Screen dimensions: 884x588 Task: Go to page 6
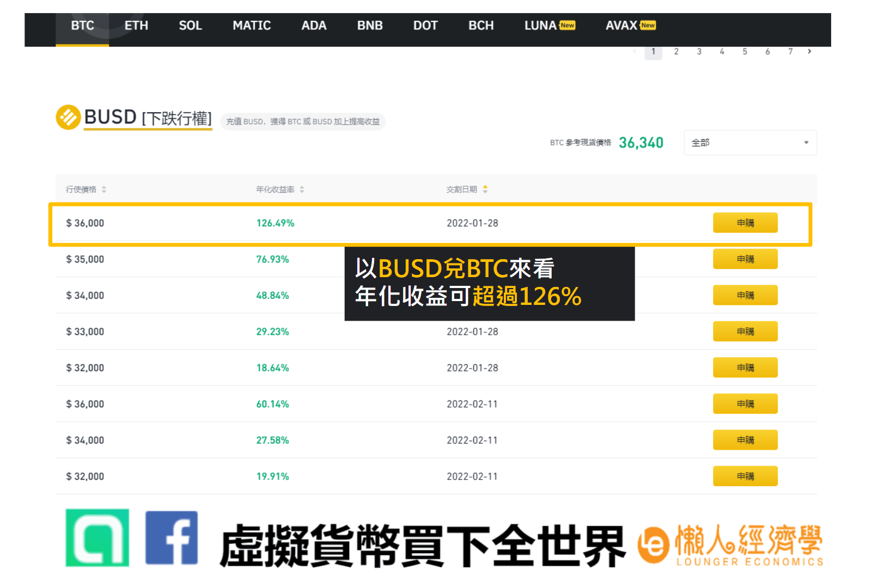pyautogui.click(x=767, y=52)
